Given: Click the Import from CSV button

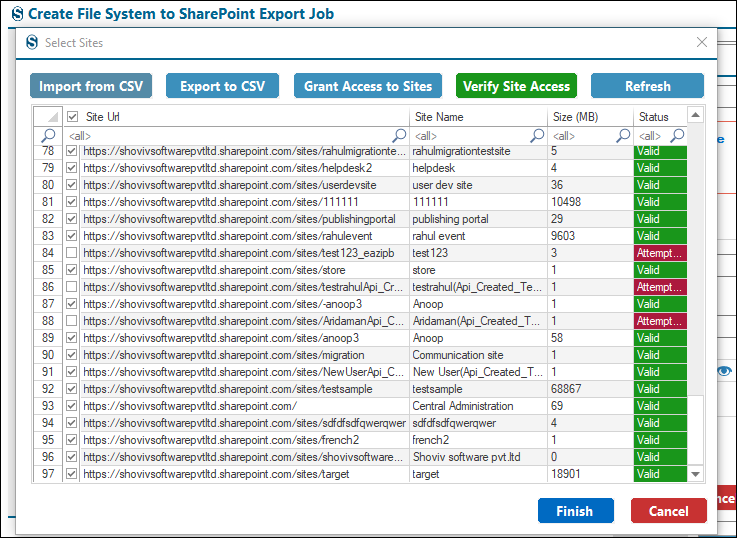Looking at the screenshot, I should click(x=91, y=86).
